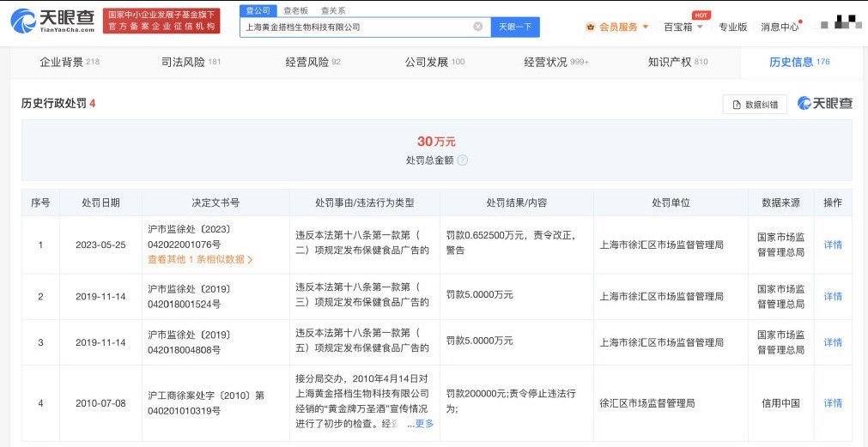Click the 会员服务 crown icon
The width and height of the screenshot is (868, 447).
point(591,27)
